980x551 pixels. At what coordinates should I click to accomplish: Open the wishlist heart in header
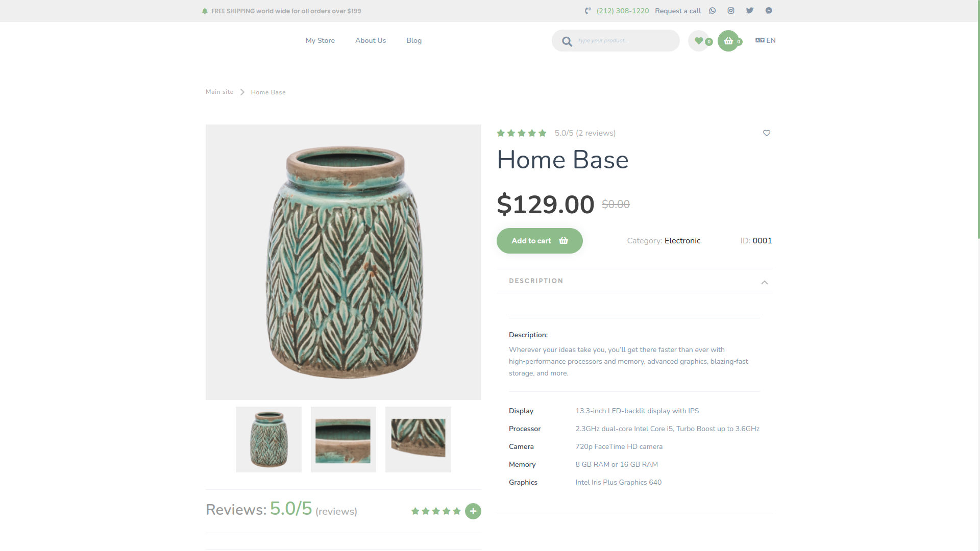click(x=699, y=41)
